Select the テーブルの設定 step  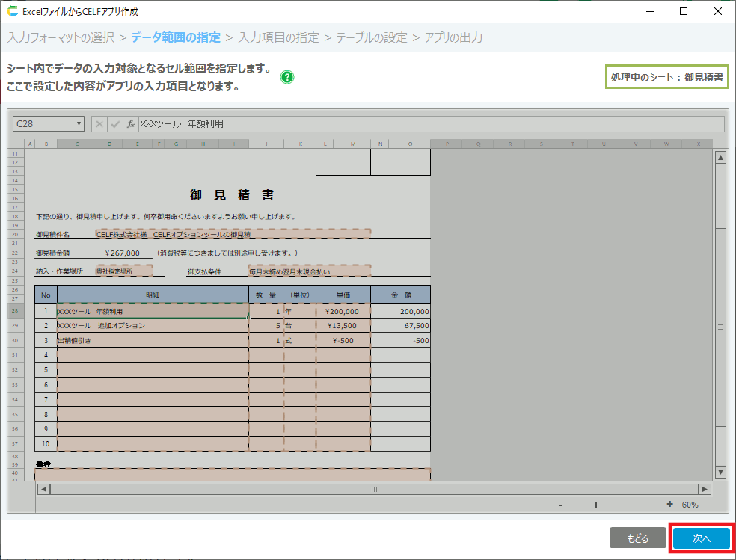coord(372,37)
